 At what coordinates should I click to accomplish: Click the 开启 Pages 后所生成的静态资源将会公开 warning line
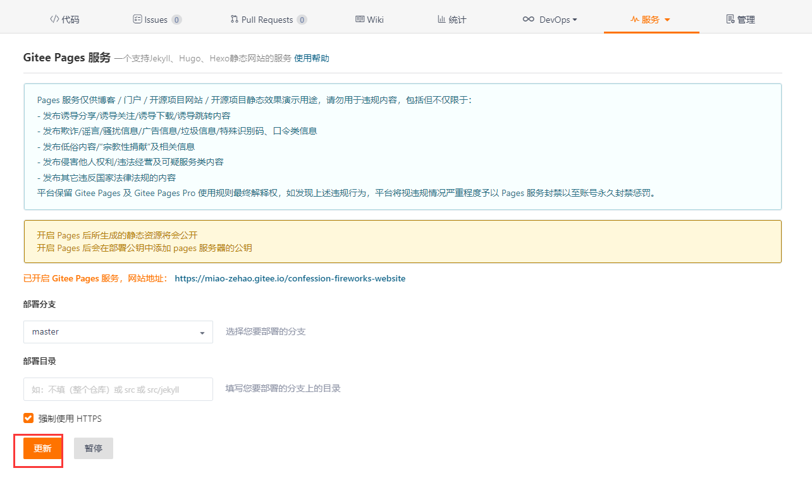coord(117,235)
